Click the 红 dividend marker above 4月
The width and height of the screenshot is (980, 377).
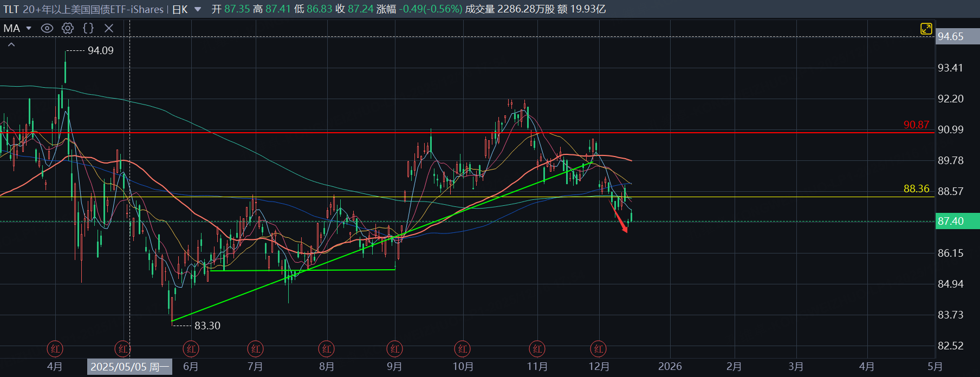55,349
